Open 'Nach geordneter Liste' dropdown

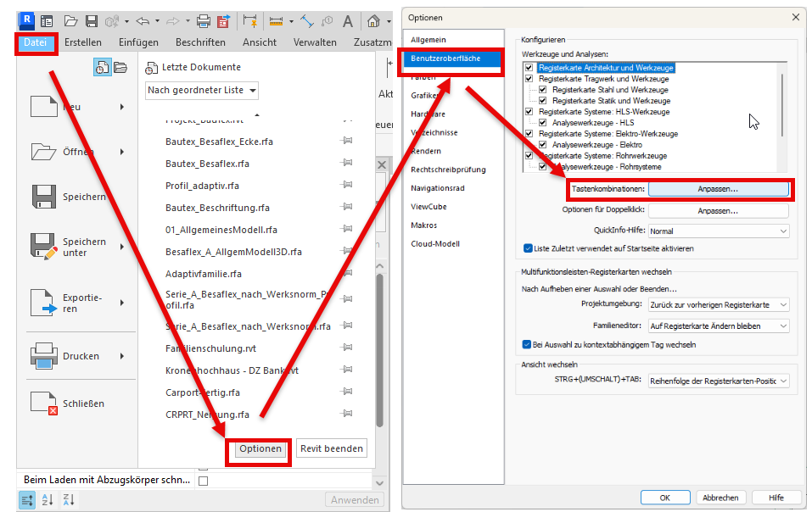(202, 90)
